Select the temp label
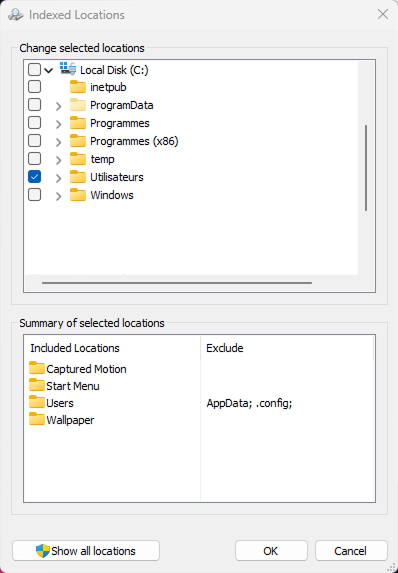 (x=102, y=159)
